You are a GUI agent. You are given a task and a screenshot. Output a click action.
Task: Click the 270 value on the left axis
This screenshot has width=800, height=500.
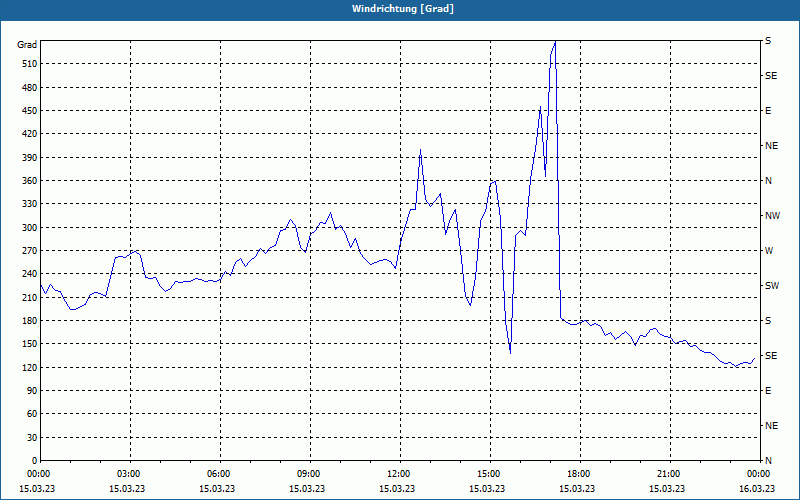tap(30, 251)
